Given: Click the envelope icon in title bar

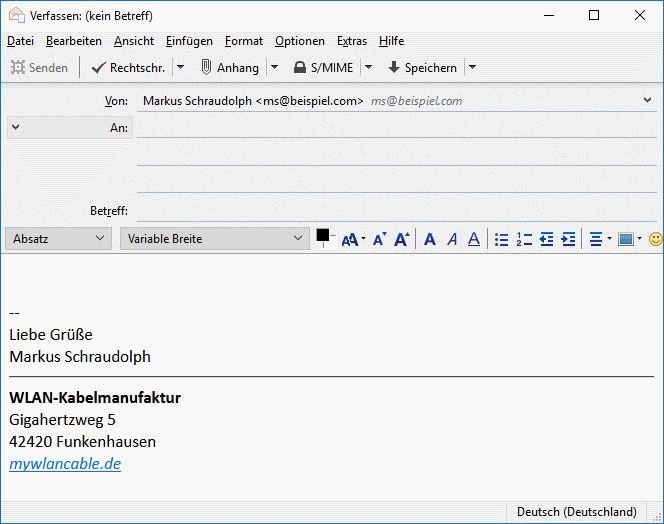Looking at the screenshot, I should (17, 15).
